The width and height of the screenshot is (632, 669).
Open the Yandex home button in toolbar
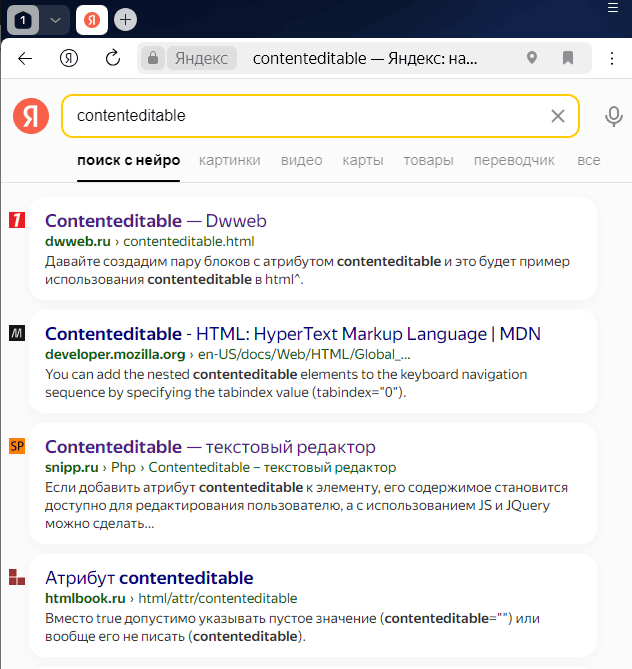pos(69,58)
